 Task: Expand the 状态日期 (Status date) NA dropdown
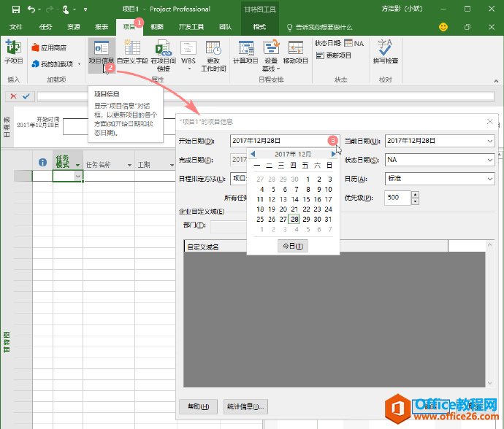click(489, 160)
